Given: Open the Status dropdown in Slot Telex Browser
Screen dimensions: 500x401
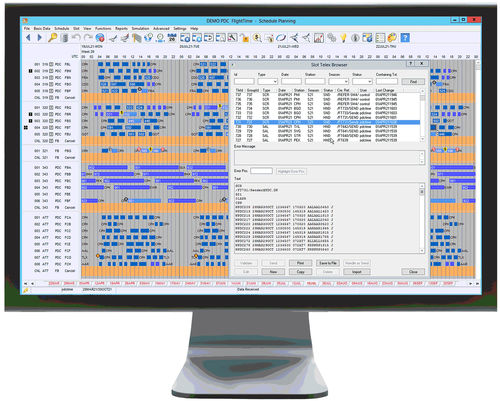Looking at the screenshot, I should (362, 81).
